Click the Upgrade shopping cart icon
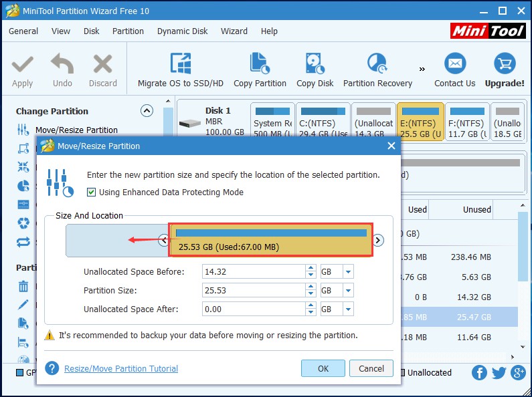Screen dimensions: 532x397 (x=505, y=63)
